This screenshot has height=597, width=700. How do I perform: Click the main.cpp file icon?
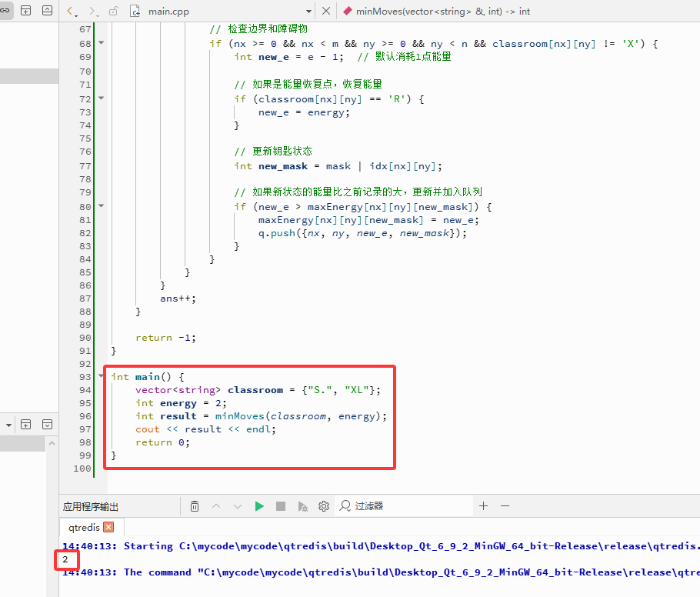[135, 12]
